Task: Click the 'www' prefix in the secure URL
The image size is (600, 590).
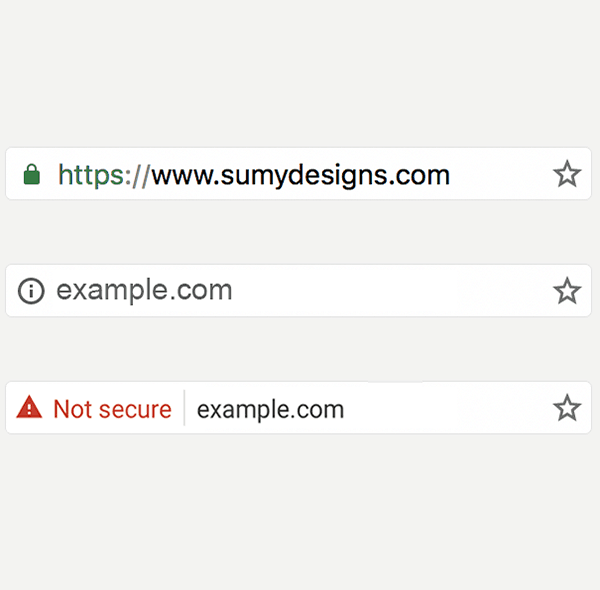Action: (183, 178)
